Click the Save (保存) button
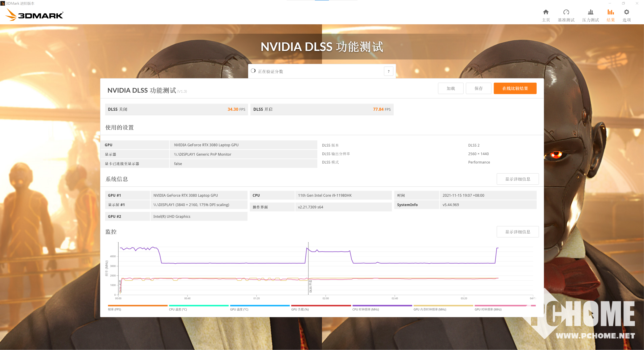644x350 pixels. coord(478,88)
